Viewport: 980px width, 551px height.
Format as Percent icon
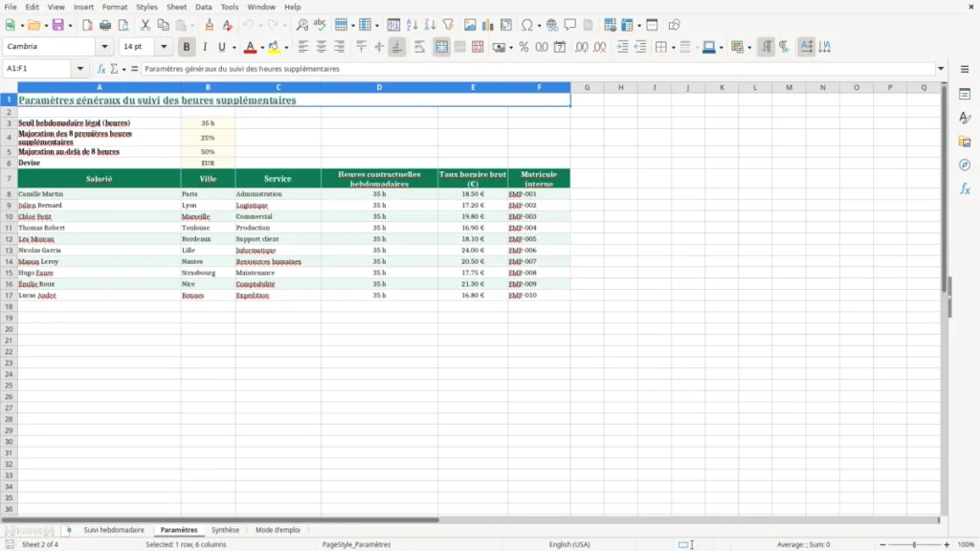pos(523,47)
